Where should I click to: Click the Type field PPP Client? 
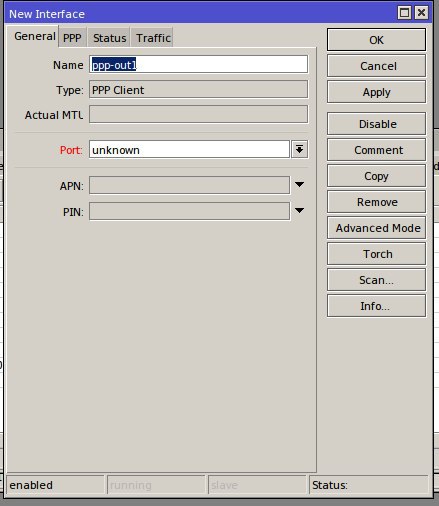point(198,90)
